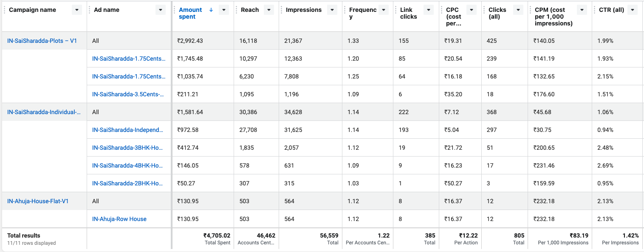
Task: Click amount ₹412.74 in 3BHK row
Action: (x=188, y=148)
